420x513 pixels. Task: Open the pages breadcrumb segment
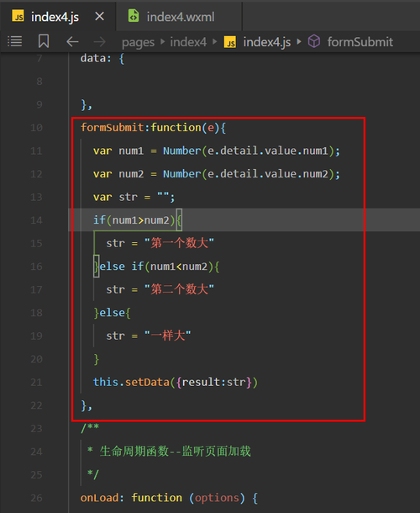[138, 42]
